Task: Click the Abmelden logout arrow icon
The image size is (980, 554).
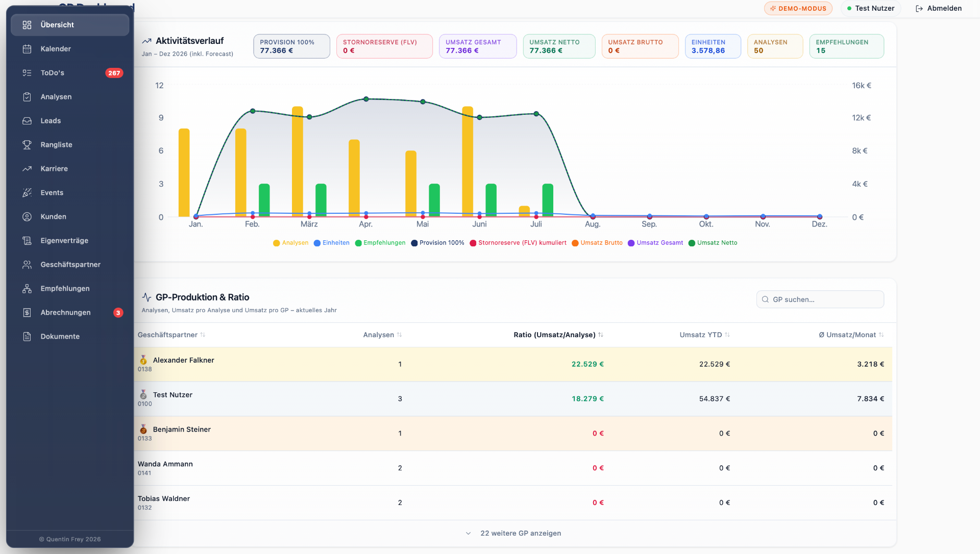Action: 919,9
